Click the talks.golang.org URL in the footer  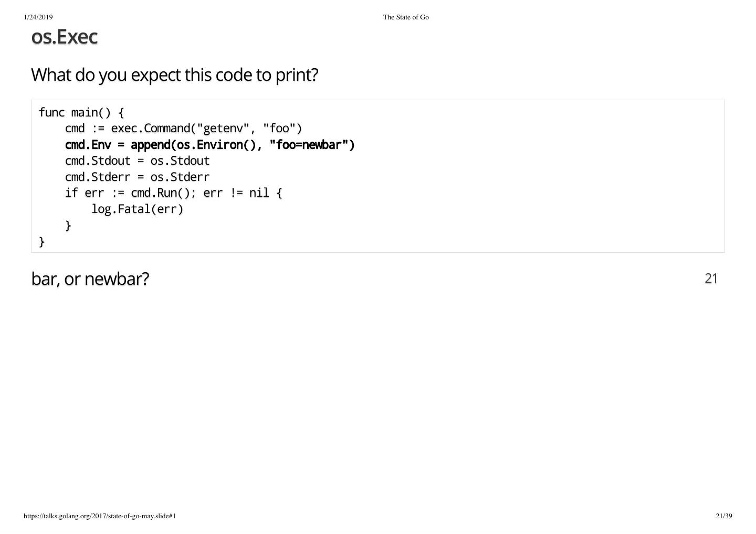pyautogui.click(x=100, y=516)
